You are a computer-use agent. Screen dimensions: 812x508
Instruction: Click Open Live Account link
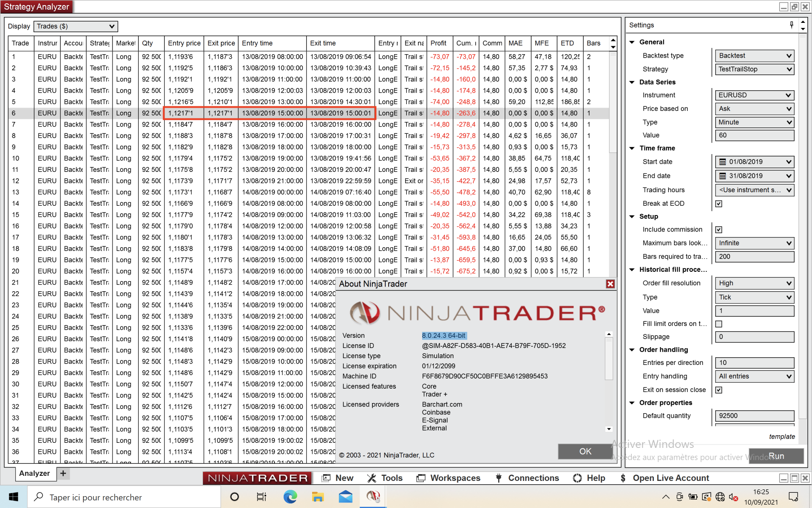click(670, 478)
